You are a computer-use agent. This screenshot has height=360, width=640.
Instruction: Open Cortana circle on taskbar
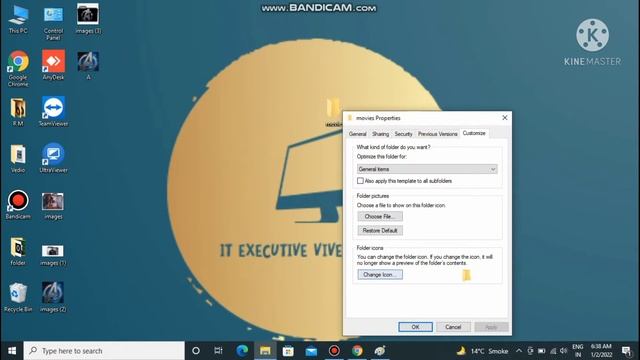[x=196, y=351]
